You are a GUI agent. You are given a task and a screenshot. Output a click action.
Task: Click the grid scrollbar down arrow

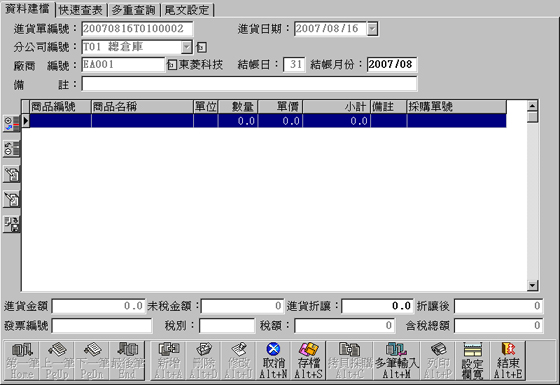[x=532, y=285]
